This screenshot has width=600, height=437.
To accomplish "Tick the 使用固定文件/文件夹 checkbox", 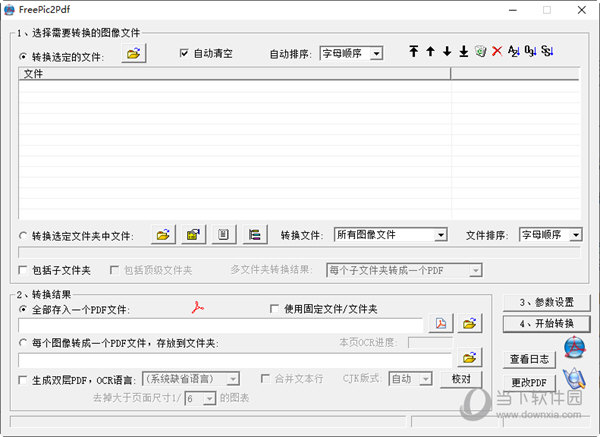I will [x=324, y=309].
